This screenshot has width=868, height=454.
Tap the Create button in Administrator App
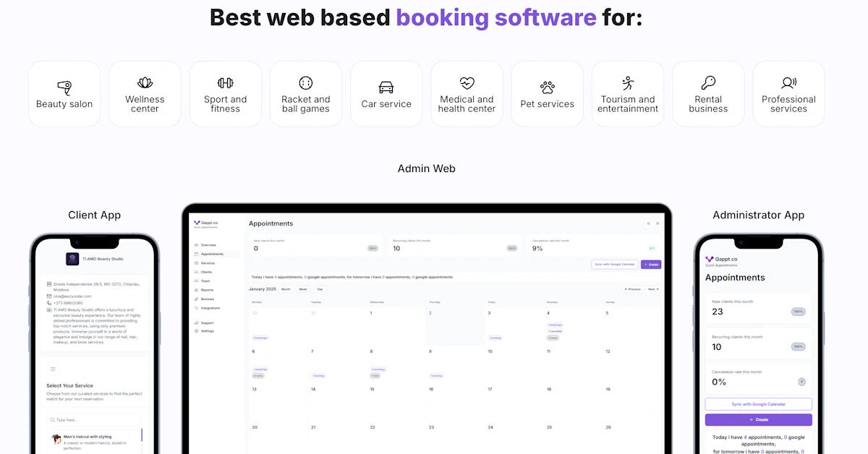click(759, 419)
